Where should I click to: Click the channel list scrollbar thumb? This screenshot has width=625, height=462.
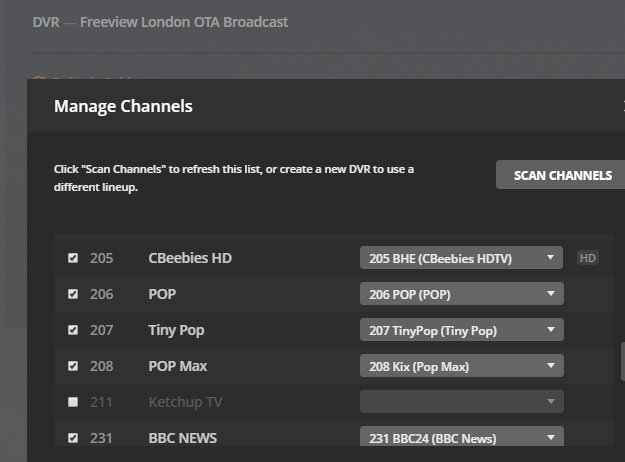623,362
